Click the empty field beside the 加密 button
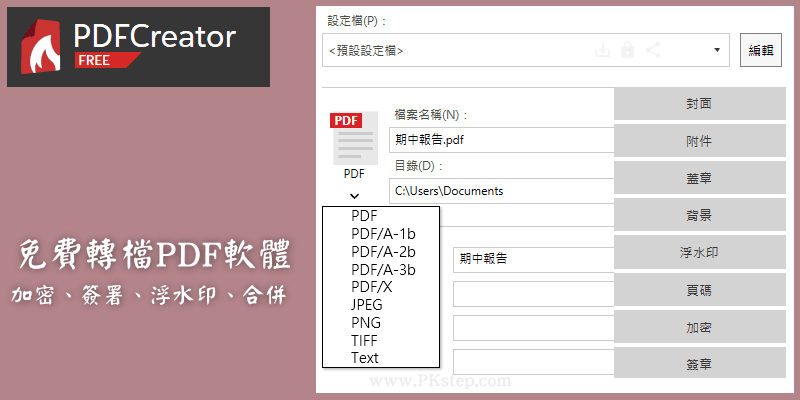 click(x=534, y=328)
